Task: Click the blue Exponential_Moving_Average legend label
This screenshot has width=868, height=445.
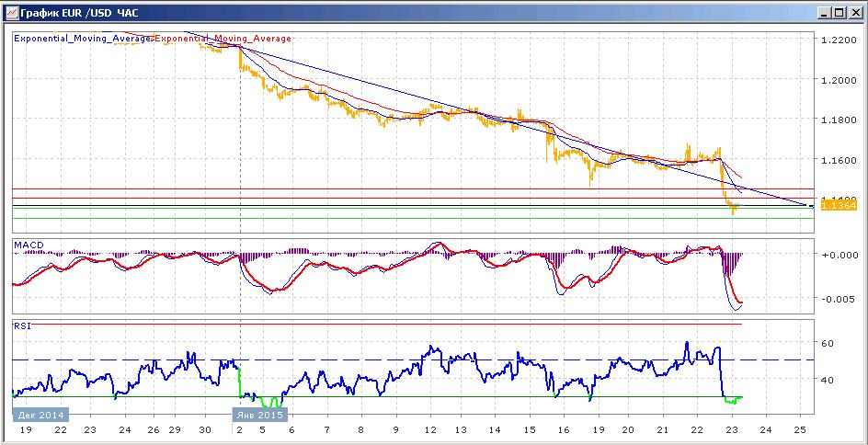Action: (83, 39)
